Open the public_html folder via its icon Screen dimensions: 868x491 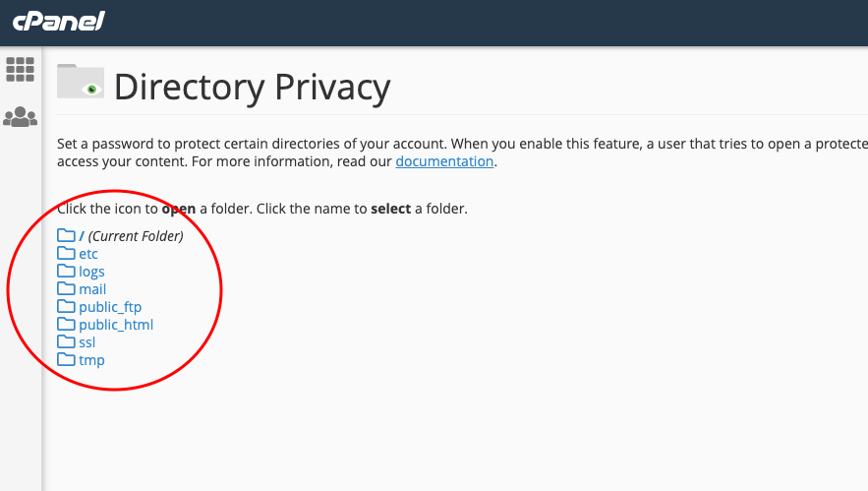tap(66, 325)
